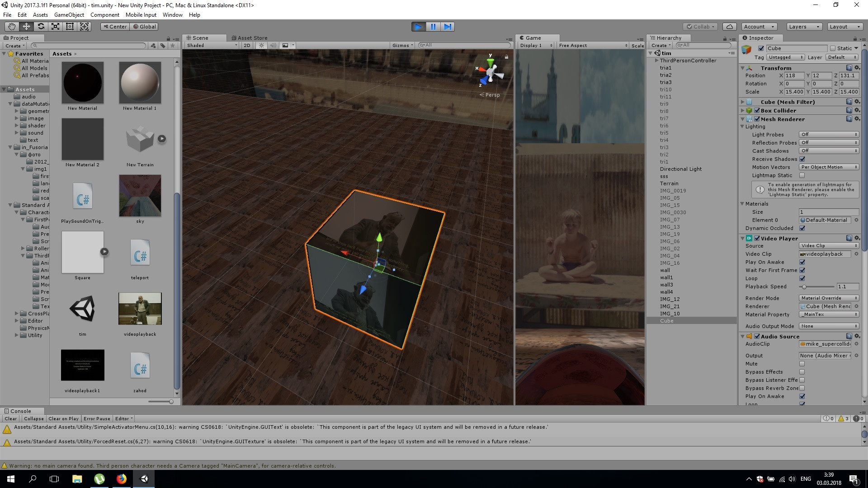Viewport: 868px width, 488px height.
Task: Open Video Player help book icon
Action: click(849, 238)
